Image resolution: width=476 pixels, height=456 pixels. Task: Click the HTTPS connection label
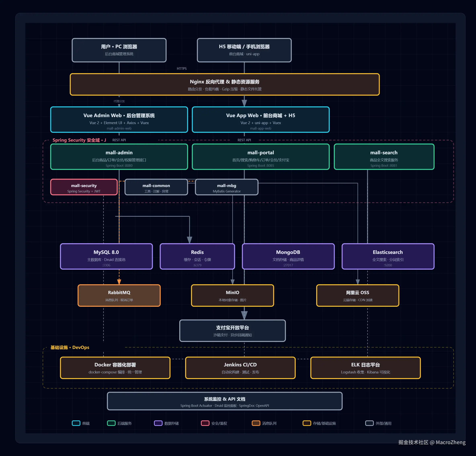pos(182,69)
